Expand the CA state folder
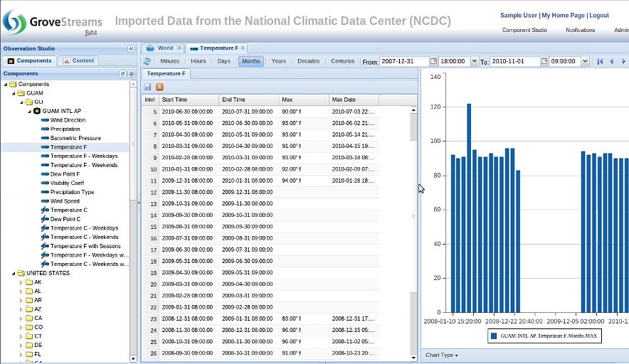Viewport: 629px width, 364px height. click(x=21, y=318)
